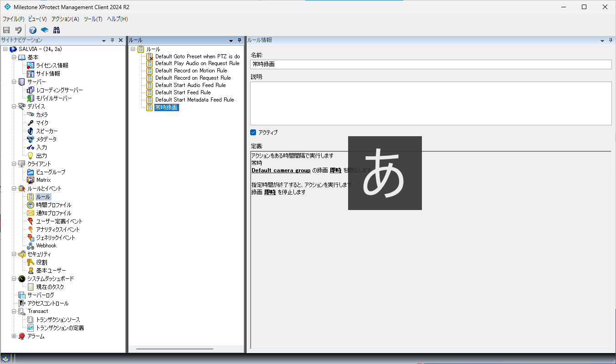Click the ユーザー定義イベント icon
616x364 pixels.
pos(31,221)
